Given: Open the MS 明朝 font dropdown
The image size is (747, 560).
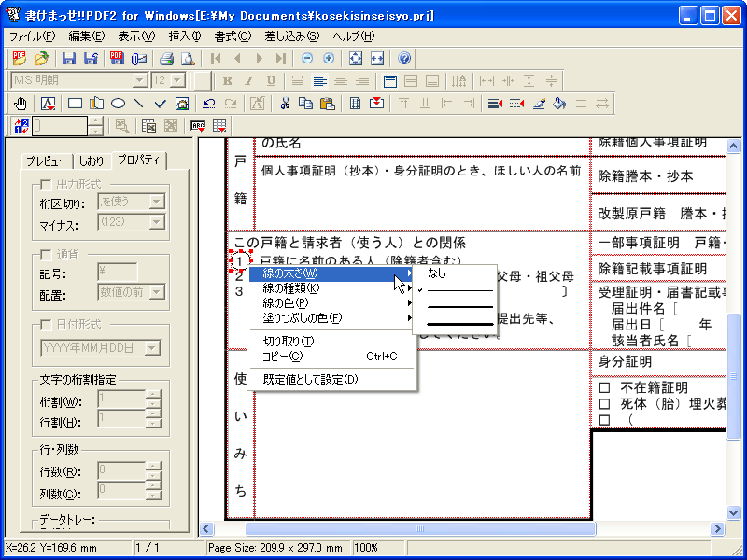Looking at the screenshot, I should coord(141,80).
